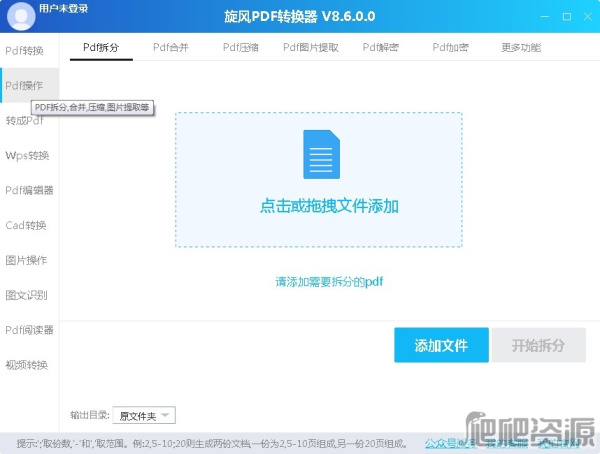Click the 用户未登录 login text
This screenshot has width=600, height=454.
pos(63,9)
